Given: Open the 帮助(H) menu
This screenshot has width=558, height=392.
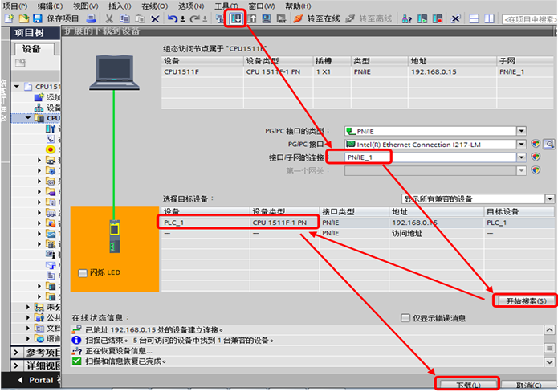Looking at the screenshot, I should pyautogui.click(x=298, y=6).
